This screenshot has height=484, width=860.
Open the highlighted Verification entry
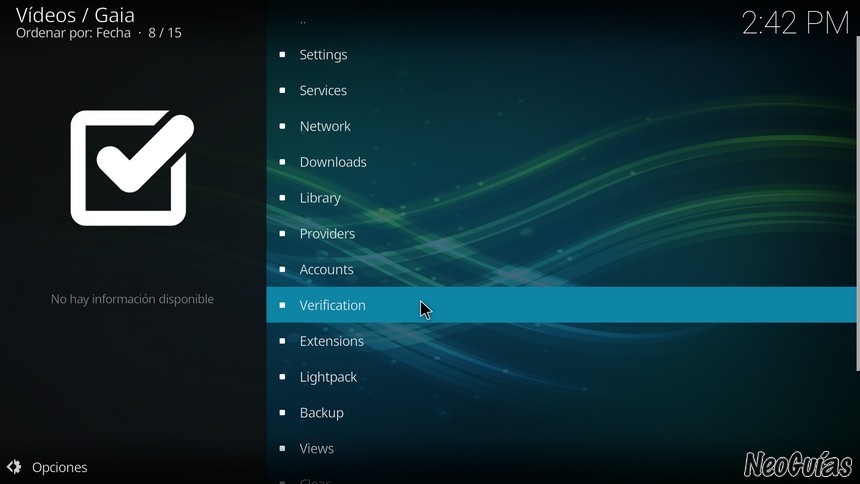561,305
